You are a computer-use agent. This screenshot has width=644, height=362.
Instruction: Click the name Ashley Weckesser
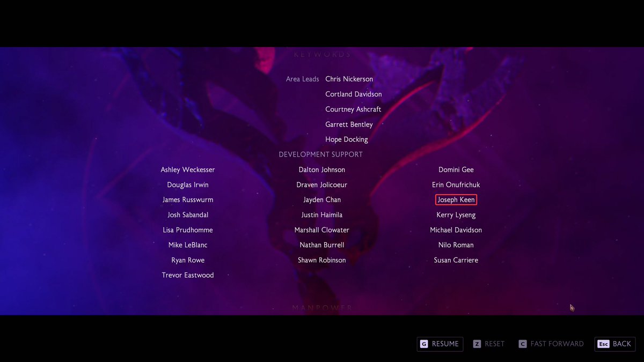click(x=188, y=169)
